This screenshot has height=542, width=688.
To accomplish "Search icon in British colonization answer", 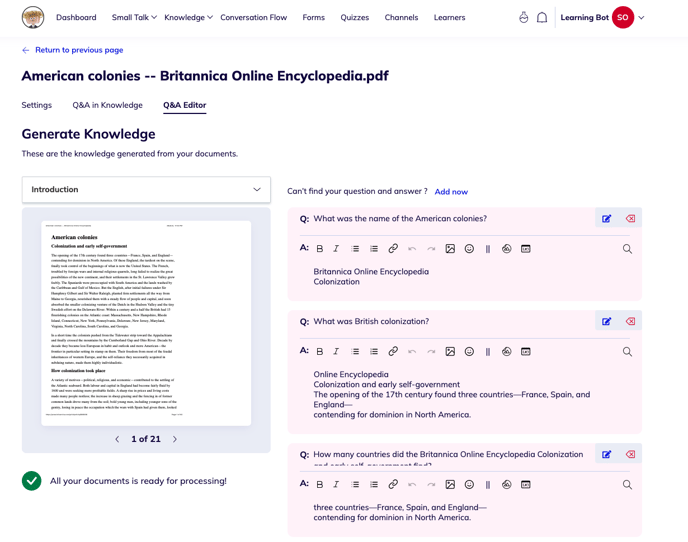I will tap(627, 352).
